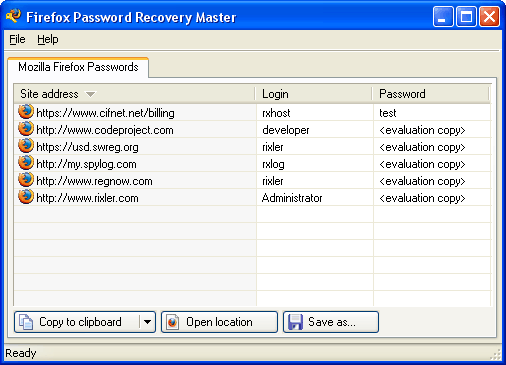Click the Save as... button
This screenshot has width=506, height=365.
click(x=331, y=322)
